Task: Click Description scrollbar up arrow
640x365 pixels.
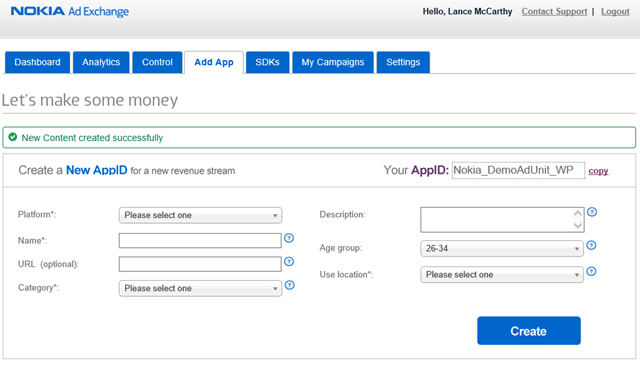Action: click(x=578, y=214)
